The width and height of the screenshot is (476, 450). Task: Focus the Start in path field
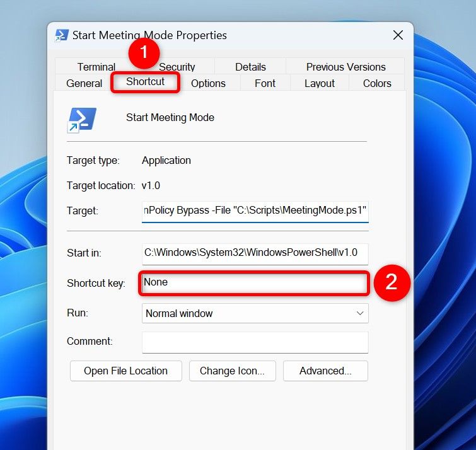pyautogui.click(x=255, y=253)
